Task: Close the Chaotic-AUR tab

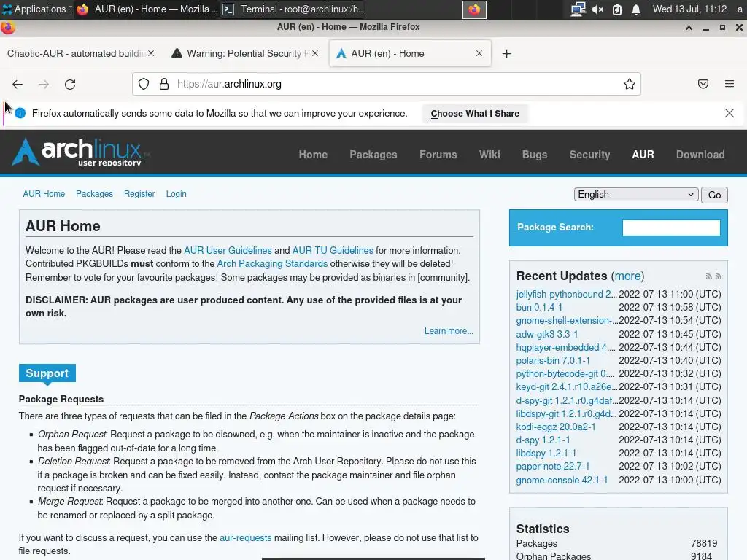Action: click(151, 53)
